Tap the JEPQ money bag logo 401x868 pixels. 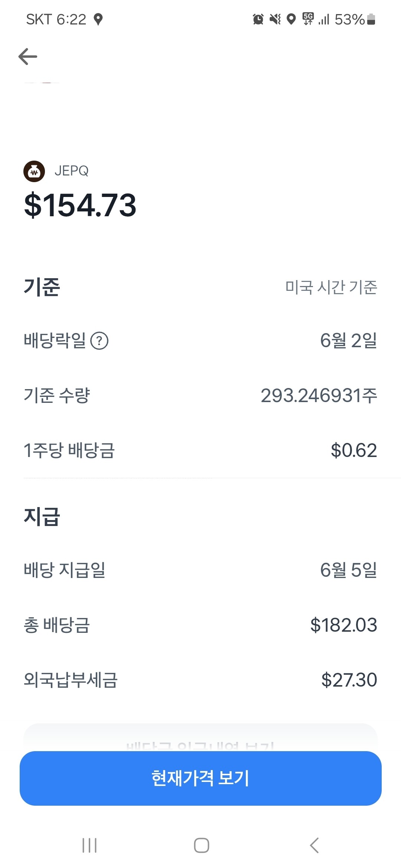(34, 171)
